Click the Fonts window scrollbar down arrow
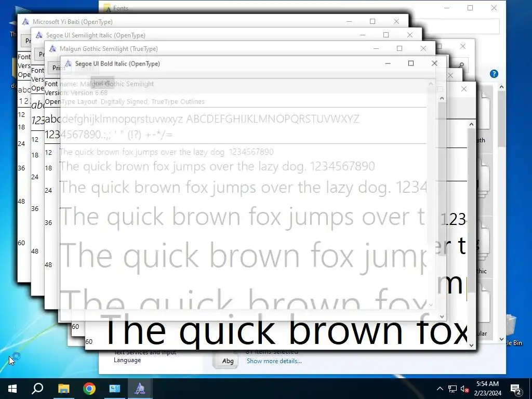 [501, 339]
